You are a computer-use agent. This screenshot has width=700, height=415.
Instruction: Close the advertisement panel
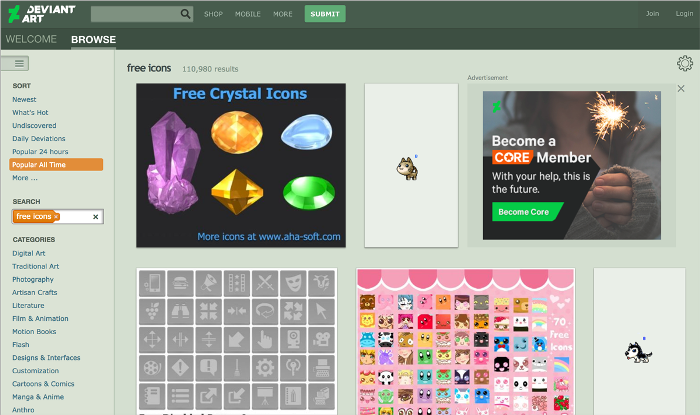pyautogui.click(x=681, y=88)
